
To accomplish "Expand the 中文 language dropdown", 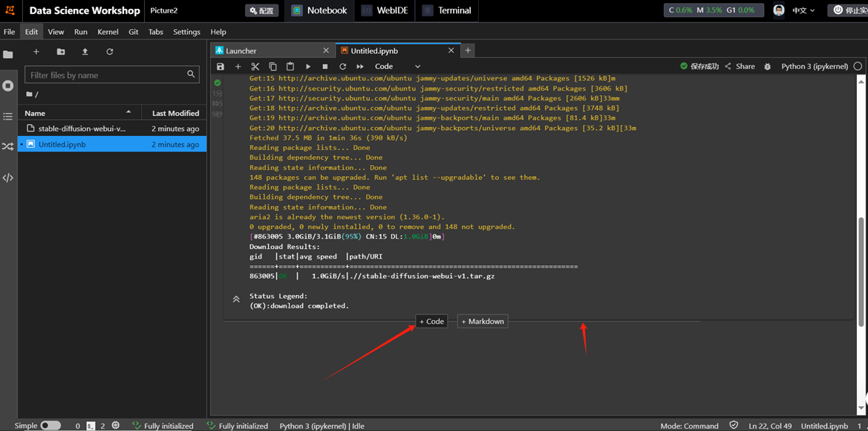I will [803, 10].
